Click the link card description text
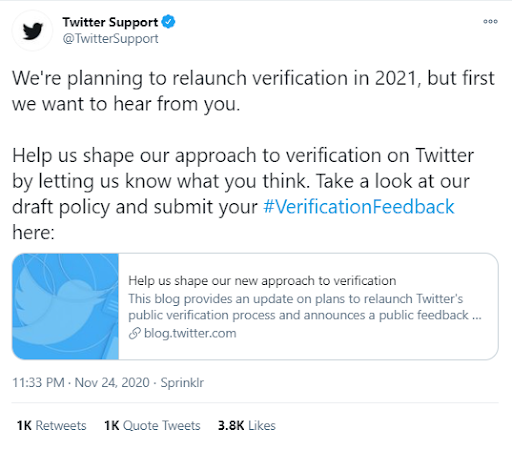512x450 pixels. point(305,307)
